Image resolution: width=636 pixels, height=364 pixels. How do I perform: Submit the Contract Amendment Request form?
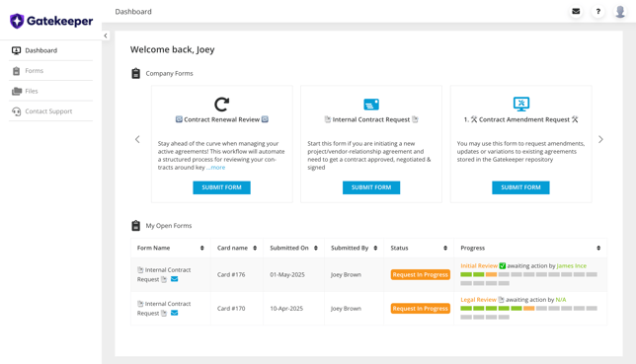click(520, 187)
